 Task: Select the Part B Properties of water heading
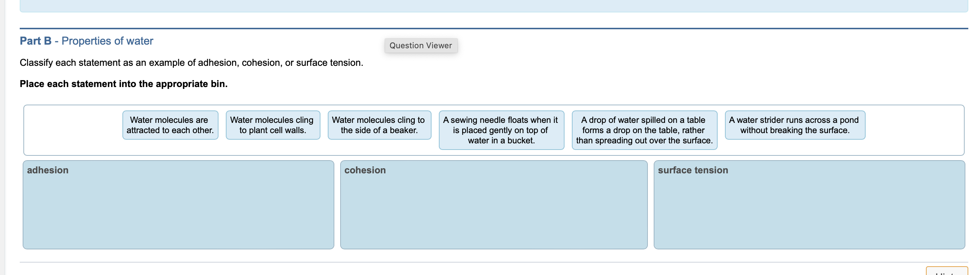coord(86,41)
